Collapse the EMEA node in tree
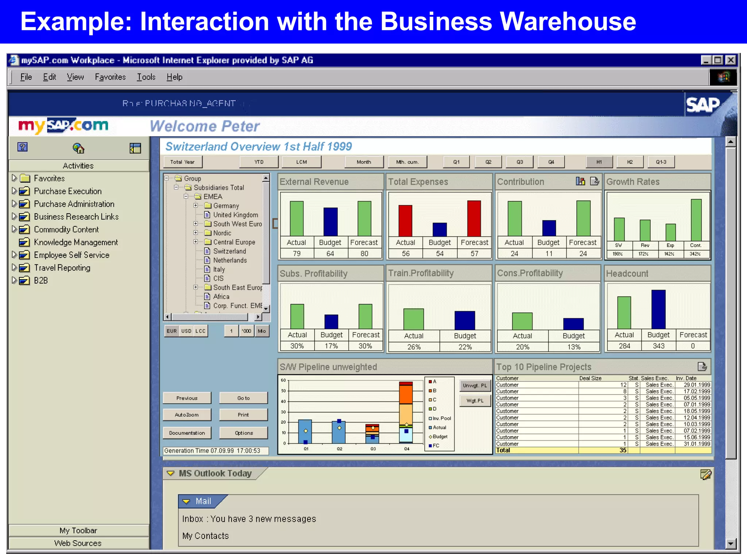The width and height of the screenshot is (747, 560). click(186, 196)
